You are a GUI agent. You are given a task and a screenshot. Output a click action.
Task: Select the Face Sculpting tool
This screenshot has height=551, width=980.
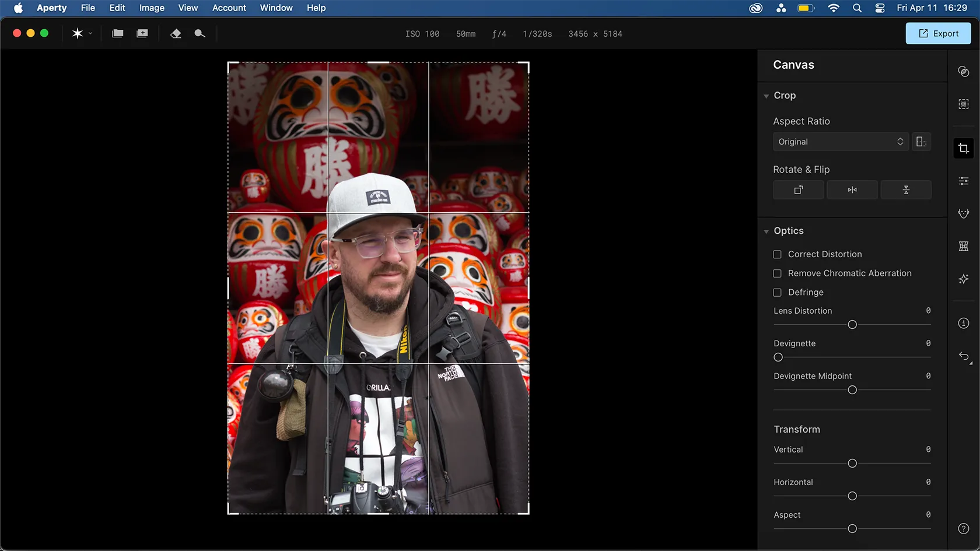coord(964,213)
